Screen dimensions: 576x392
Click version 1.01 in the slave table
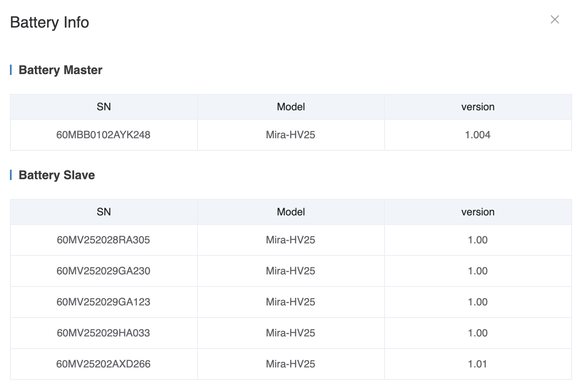point(478,364)
